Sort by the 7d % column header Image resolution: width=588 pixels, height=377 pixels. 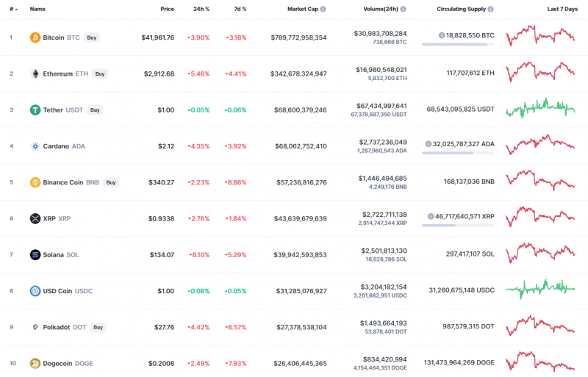(240, 9)
